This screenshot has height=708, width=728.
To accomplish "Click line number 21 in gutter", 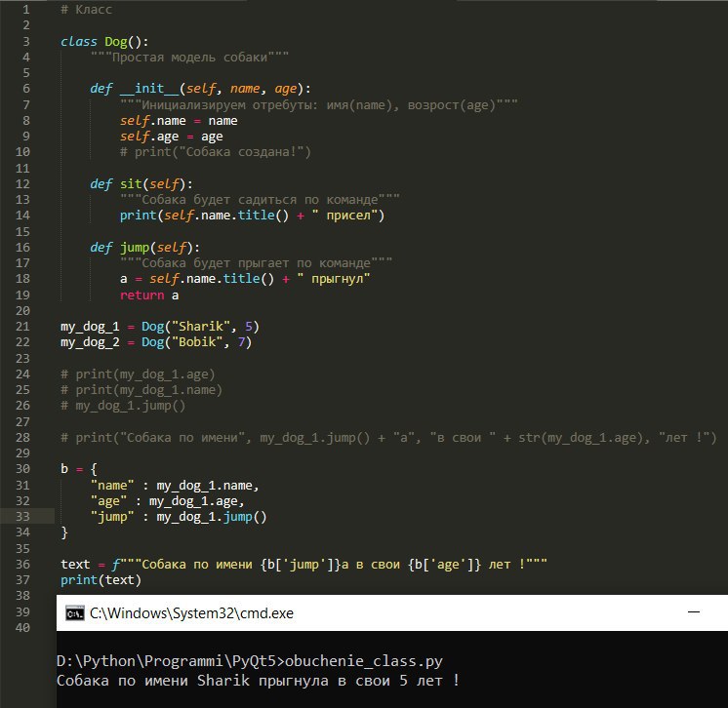I will 22,327.
